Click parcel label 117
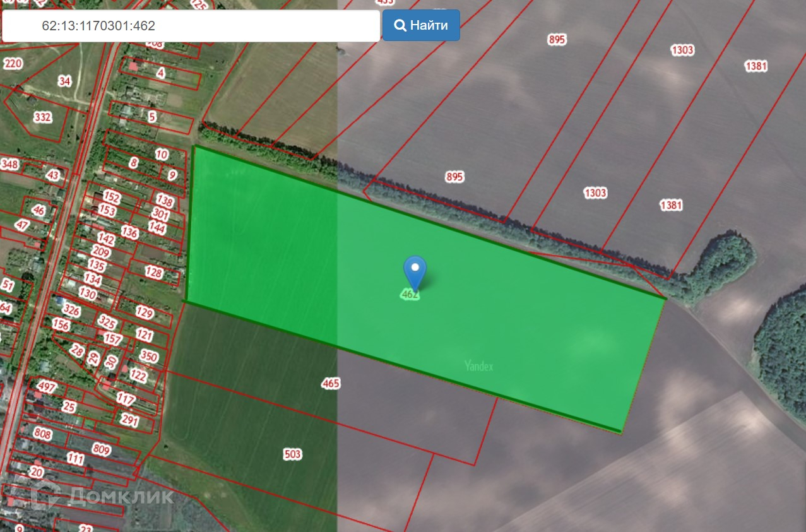This screenshot has width=806, height=532. click(x=126, y=399)
